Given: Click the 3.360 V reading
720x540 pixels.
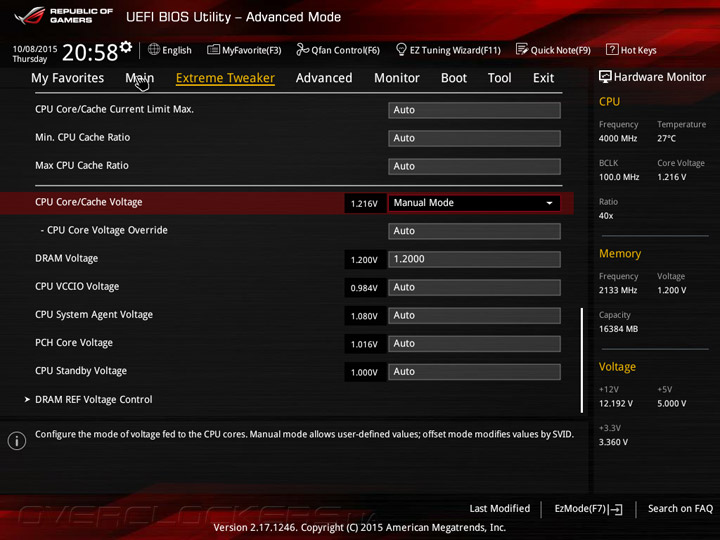Looking at the screenshot, I should (x=613, y=442).
